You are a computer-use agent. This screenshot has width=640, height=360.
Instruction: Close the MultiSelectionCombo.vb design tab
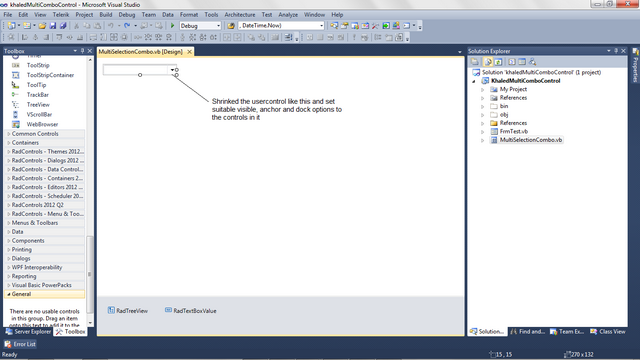point(189,52)
